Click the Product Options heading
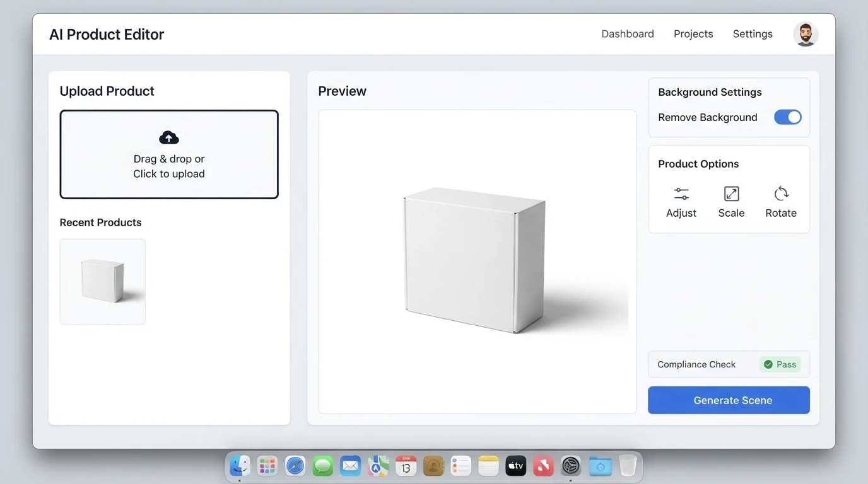868x484 pixels. click(698, 164)
